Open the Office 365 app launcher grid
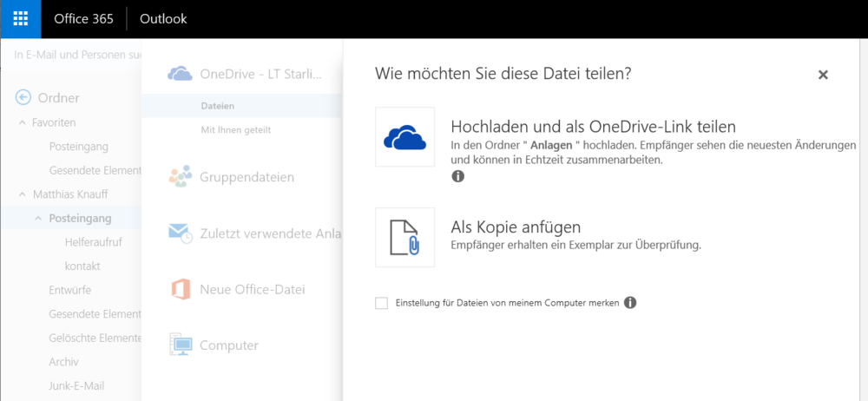Screen dimensions: 868x401 click(20, 18)
